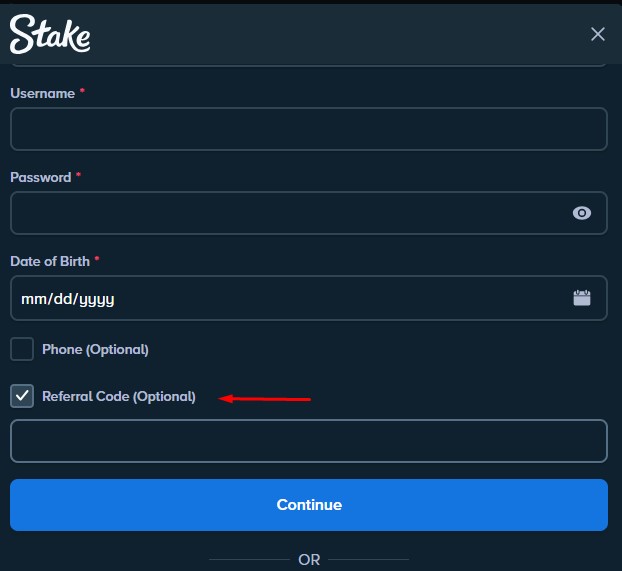The width and height of the screenshot is (622, 571).
Task: Reveal password using the eye icon
Action: coord(582,213)
